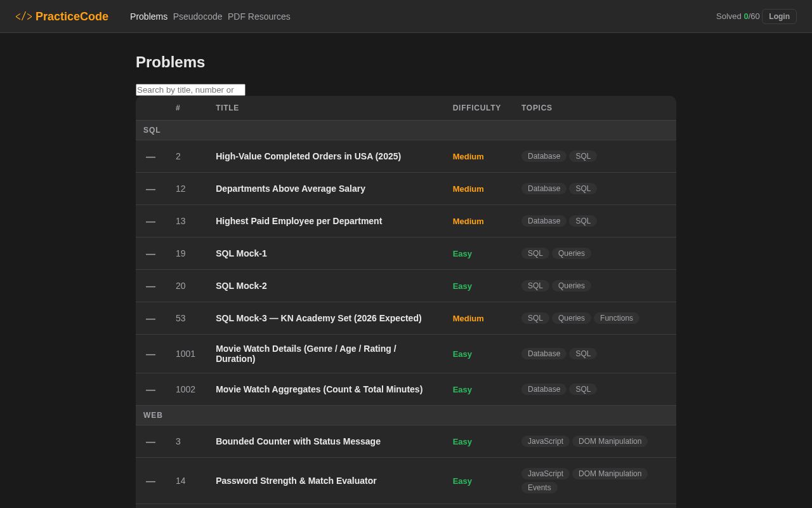Click the WEB section header row

[x=406, y=415]
